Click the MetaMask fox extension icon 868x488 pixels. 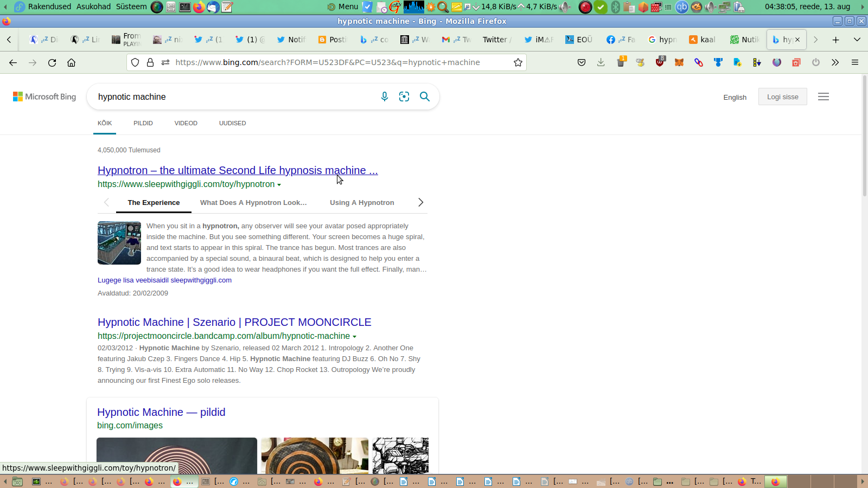(679, 62)
